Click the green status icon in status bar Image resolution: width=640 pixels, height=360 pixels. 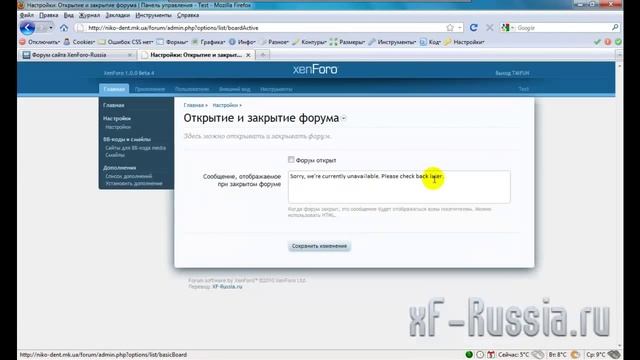tap(469, 355)
